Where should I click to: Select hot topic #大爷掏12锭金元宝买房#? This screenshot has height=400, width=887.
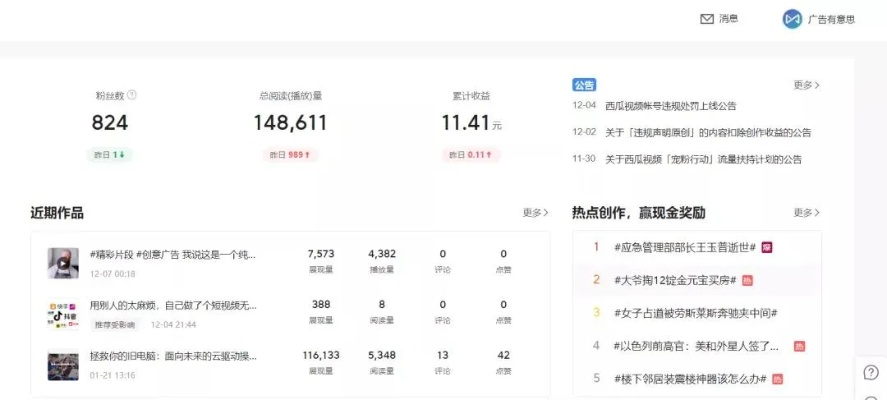(675, 280)
